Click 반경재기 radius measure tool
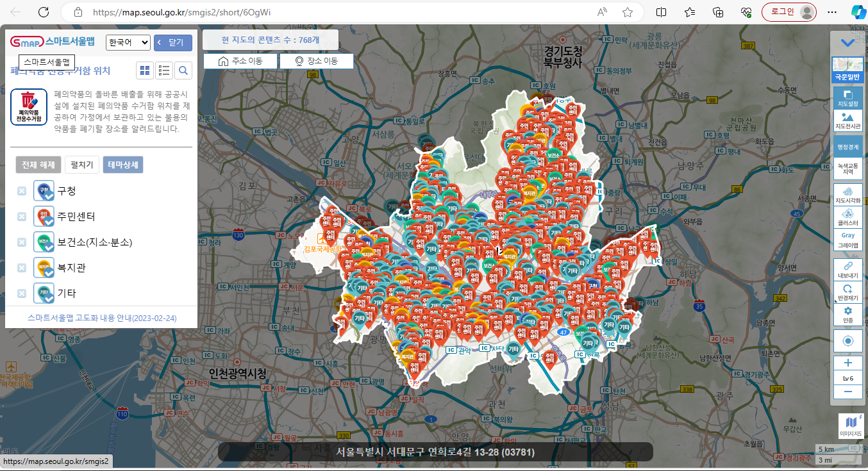The height and width of the screenshot is (471, 868). (847, 293)
